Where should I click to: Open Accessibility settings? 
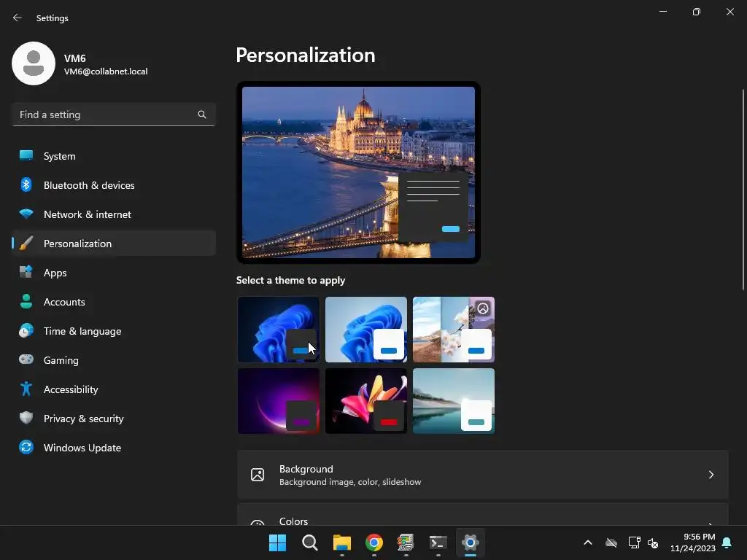[114, 389]
